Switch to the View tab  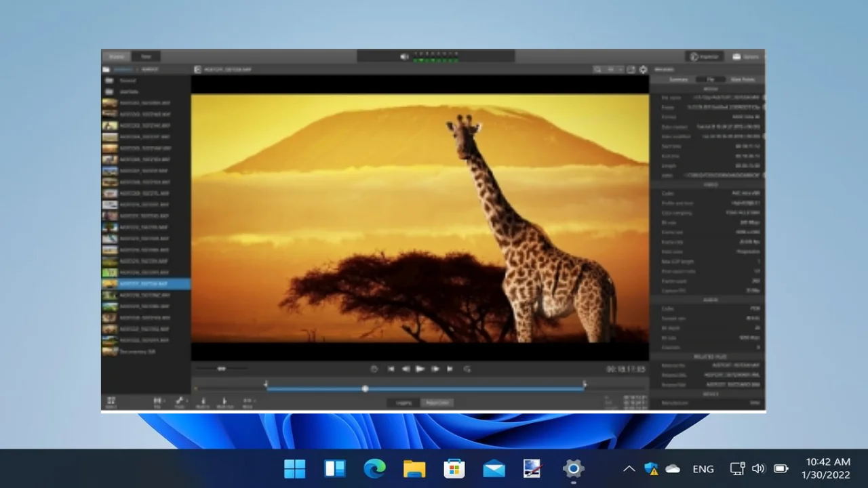pos(146,56)
